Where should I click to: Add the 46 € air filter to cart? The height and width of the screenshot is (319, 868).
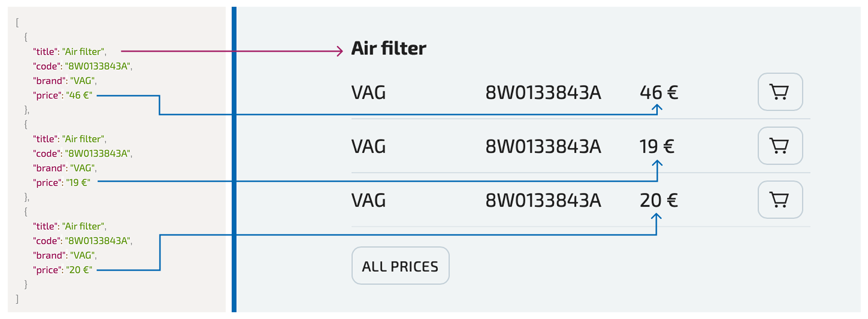pyautogui.click(x=780, y=92)
